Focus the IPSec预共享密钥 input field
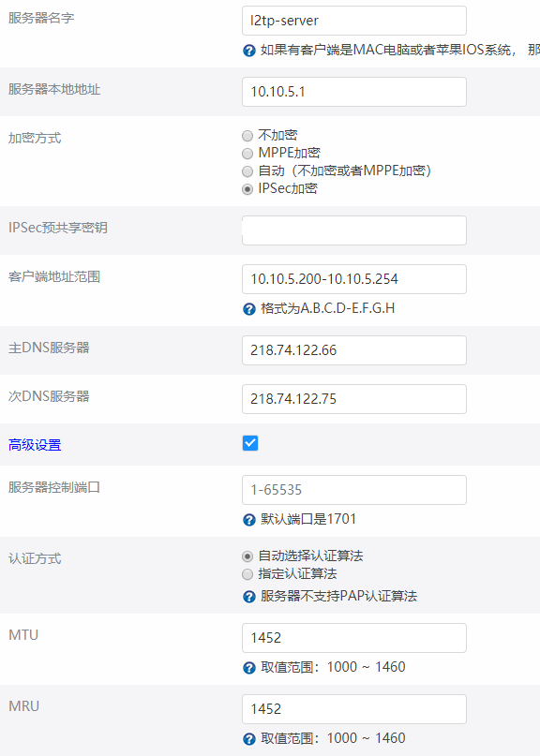This screenshot has height=756, width=540. [x=354, y=230]
